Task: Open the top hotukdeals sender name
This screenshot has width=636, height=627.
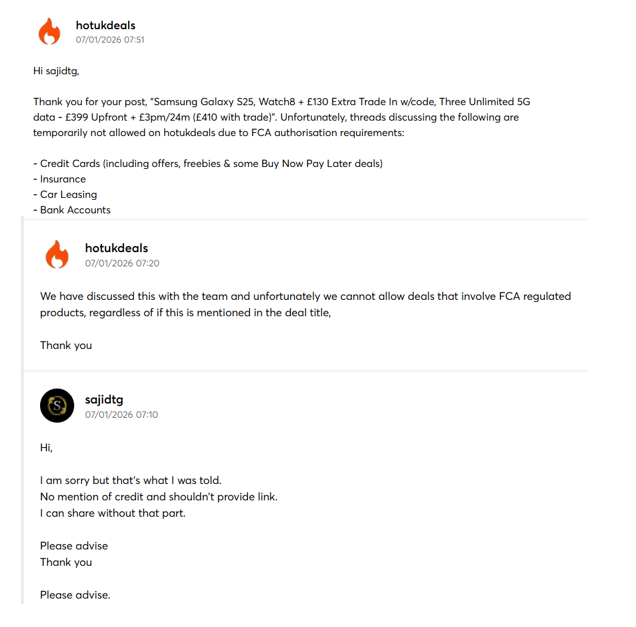Action: coord(105,25)
